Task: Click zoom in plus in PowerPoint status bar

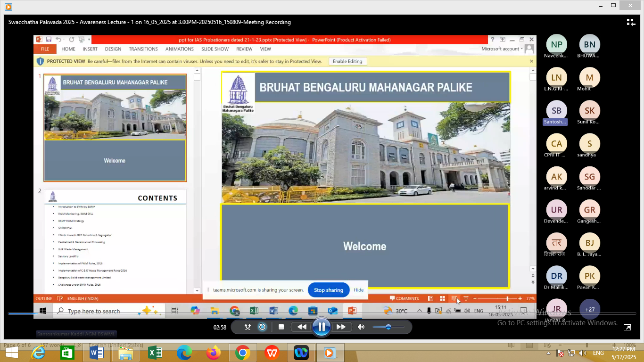Action: point(520,298)
